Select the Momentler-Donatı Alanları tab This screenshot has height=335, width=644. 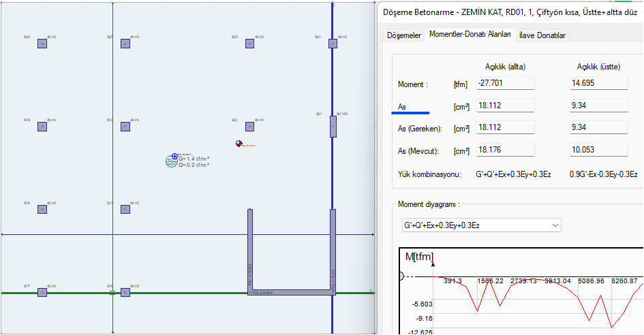tap(470, 35)
